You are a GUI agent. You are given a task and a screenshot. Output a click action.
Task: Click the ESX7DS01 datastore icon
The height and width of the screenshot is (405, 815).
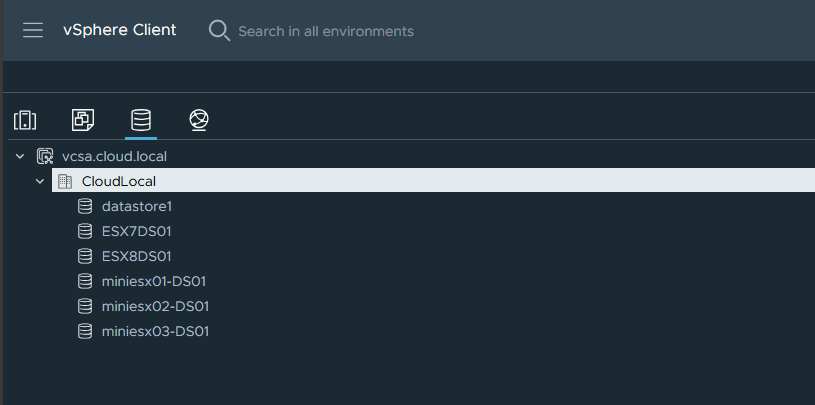click(85, 231)
